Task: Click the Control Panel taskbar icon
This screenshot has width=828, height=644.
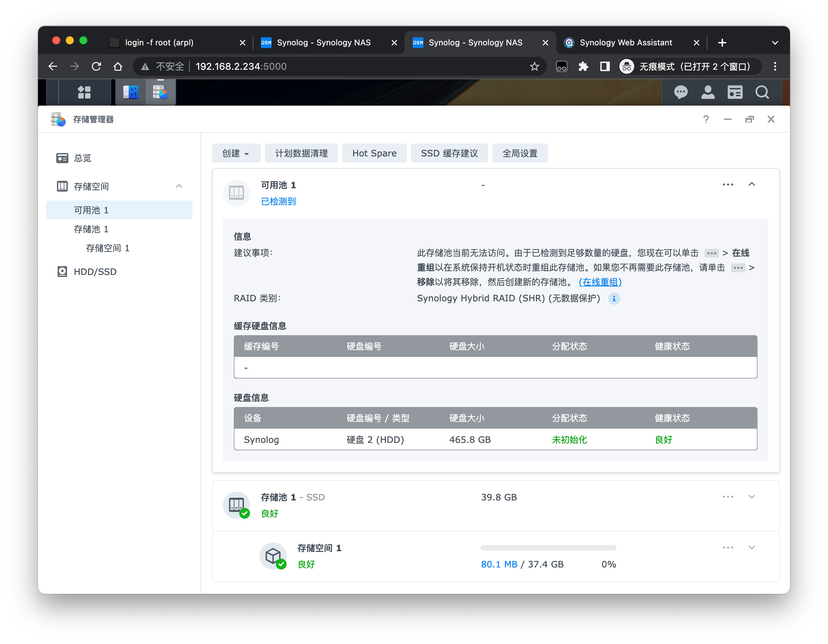Action: (x=130, y=92)
